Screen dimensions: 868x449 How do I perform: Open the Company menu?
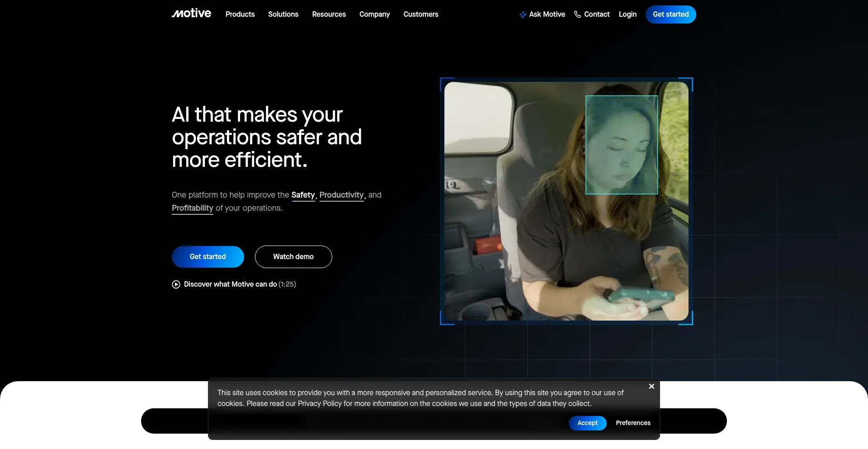tap(374, 14)
